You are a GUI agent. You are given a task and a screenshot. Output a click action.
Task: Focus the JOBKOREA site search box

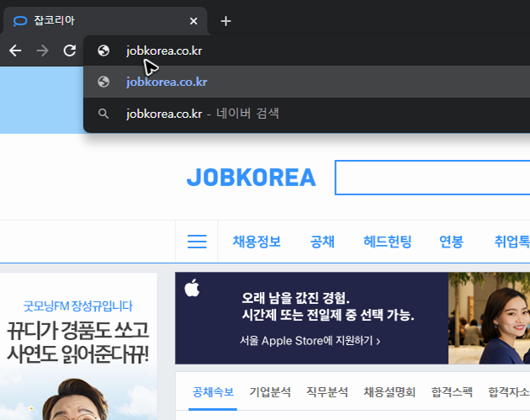[432, 178]
